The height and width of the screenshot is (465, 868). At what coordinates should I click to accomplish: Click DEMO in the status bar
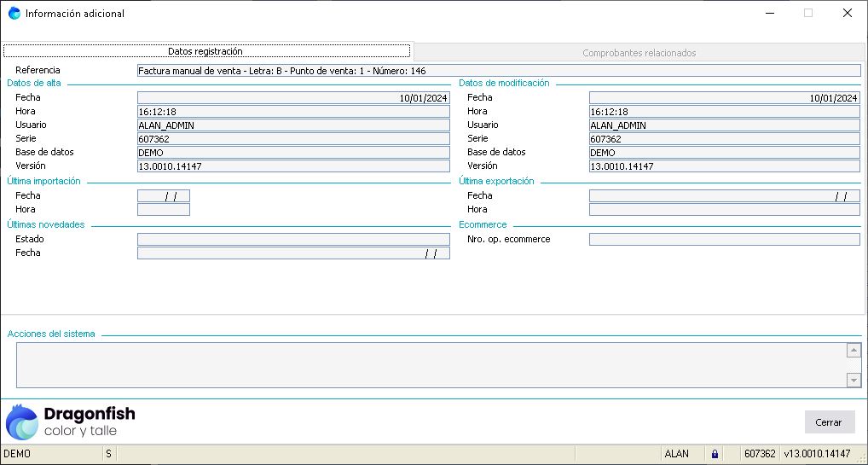[17, 454]
